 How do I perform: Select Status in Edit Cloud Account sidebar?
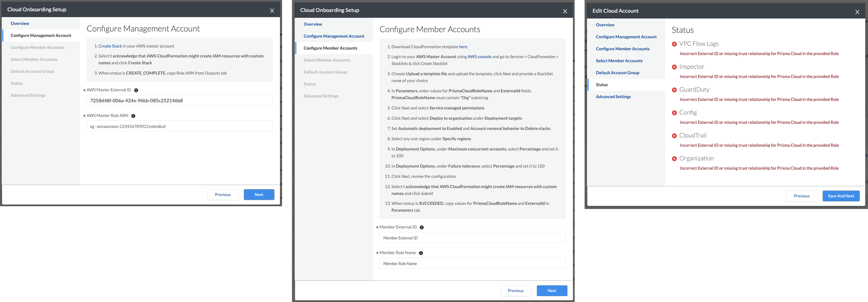602,85
